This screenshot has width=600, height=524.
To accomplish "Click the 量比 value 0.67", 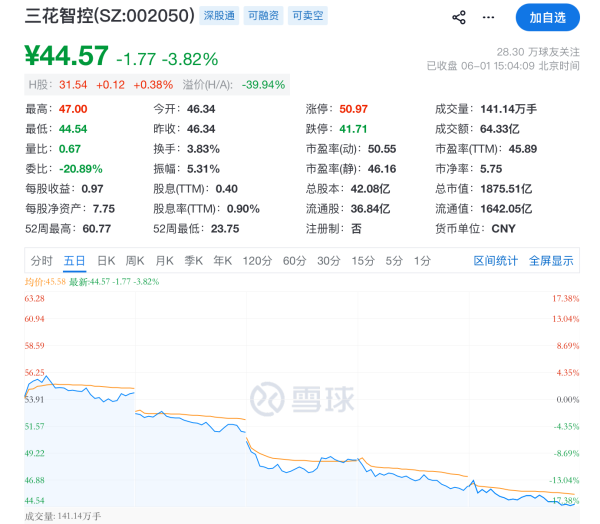I will 70,149.
